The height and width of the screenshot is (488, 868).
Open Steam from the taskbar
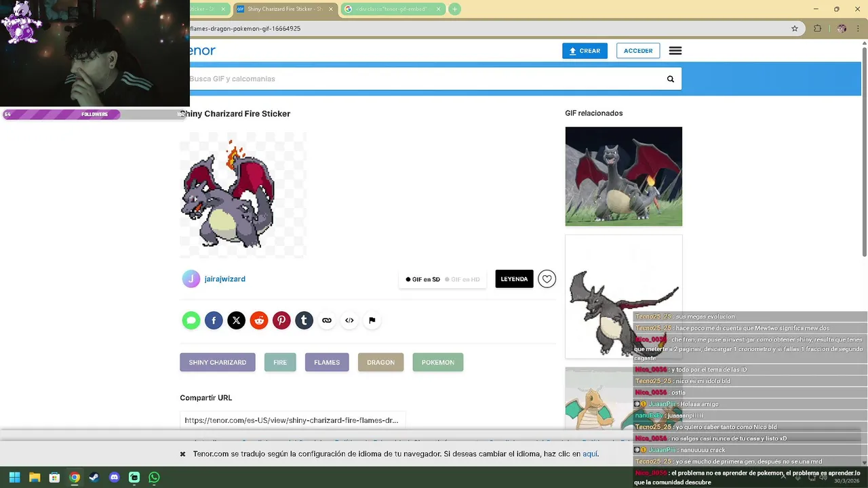[94, 477]
